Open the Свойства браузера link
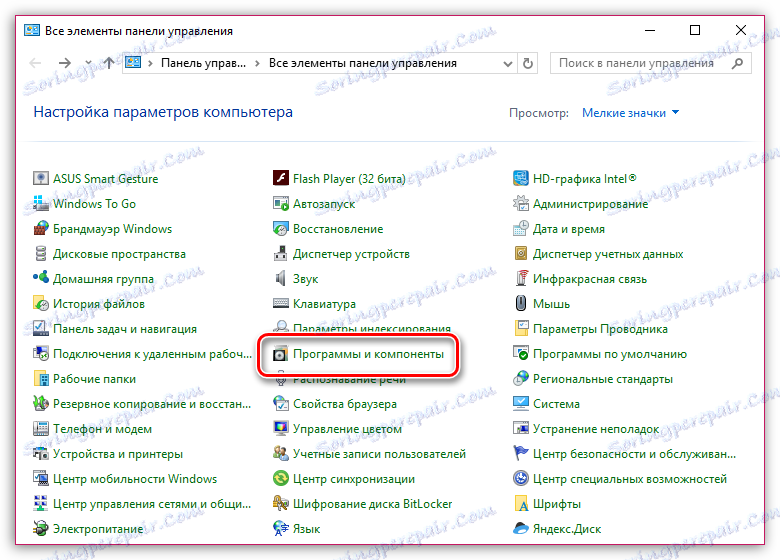 [x=345, y=403]
